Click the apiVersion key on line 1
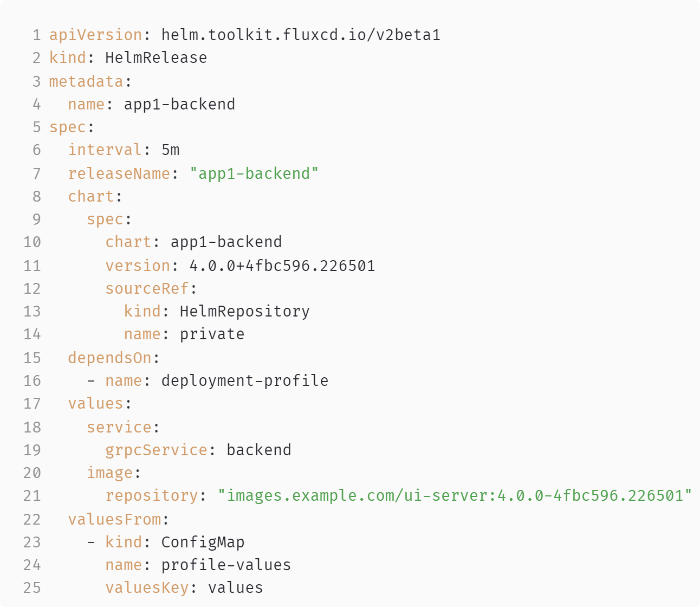The width and height of the screenshot is (700, 607). click(95, 35)
